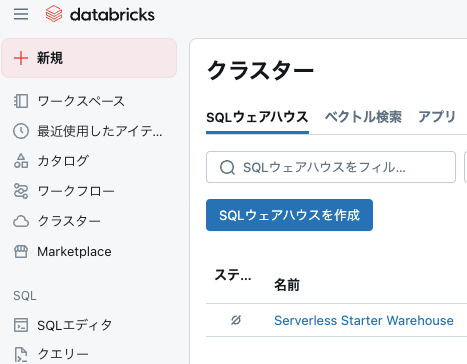Click the plus icon beside 新規
The height and width of the screenshot is (364, 467).
[x=21, y=58]
